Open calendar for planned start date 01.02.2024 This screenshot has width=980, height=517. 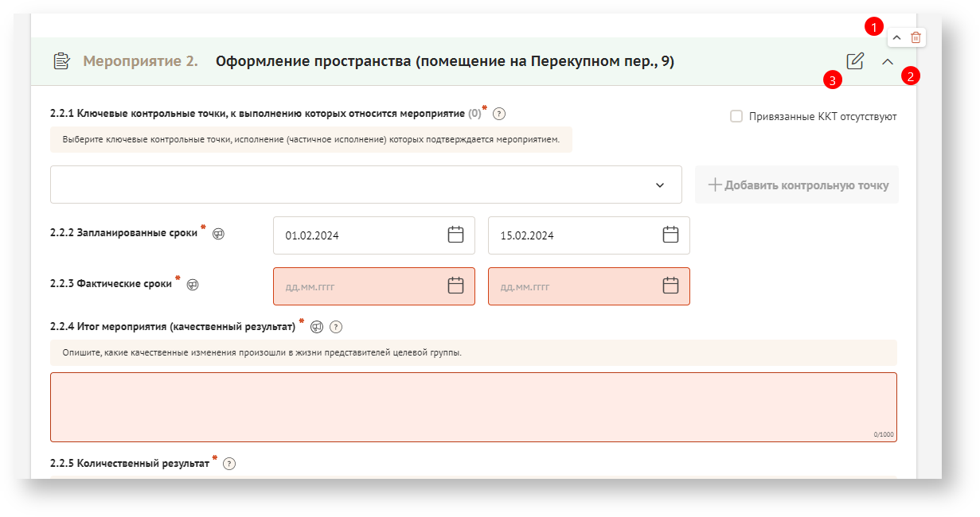[455, 235]
